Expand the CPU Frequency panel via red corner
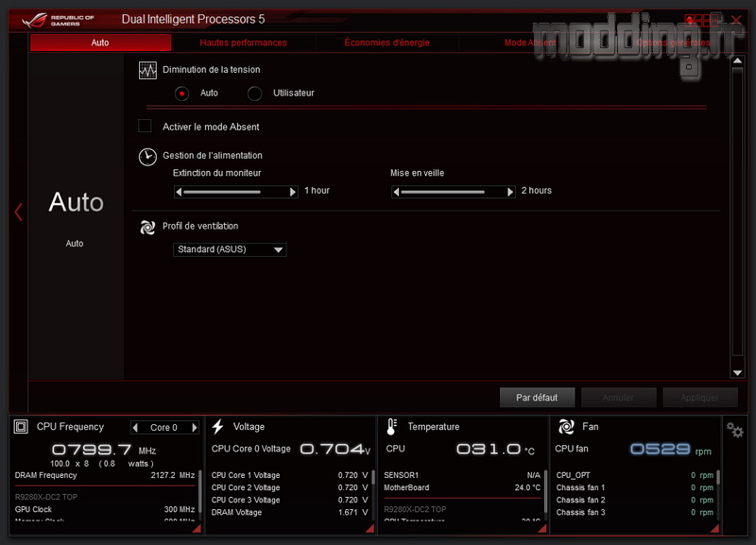Screen dimensions: 756x545 point(197,529)
